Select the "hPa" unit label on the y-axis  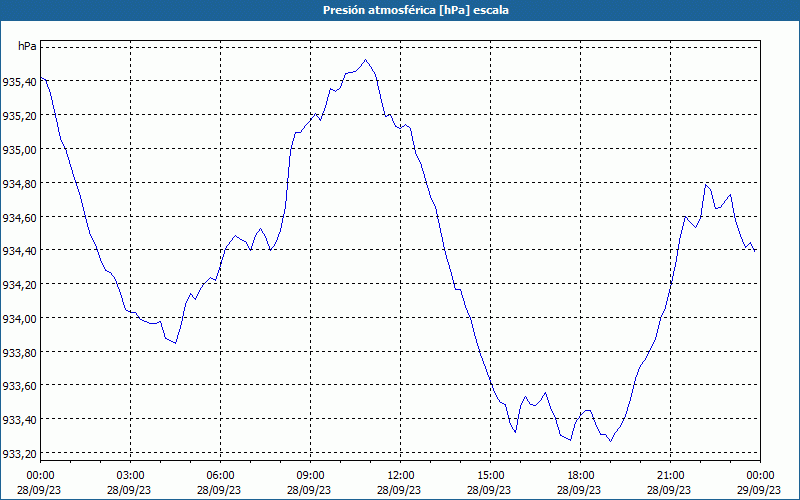27,46
